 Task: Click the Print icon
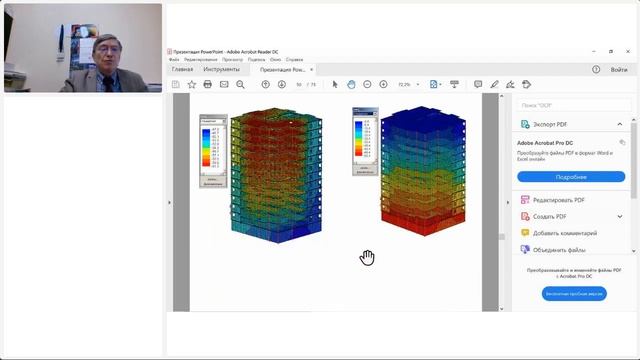point(207,84)
